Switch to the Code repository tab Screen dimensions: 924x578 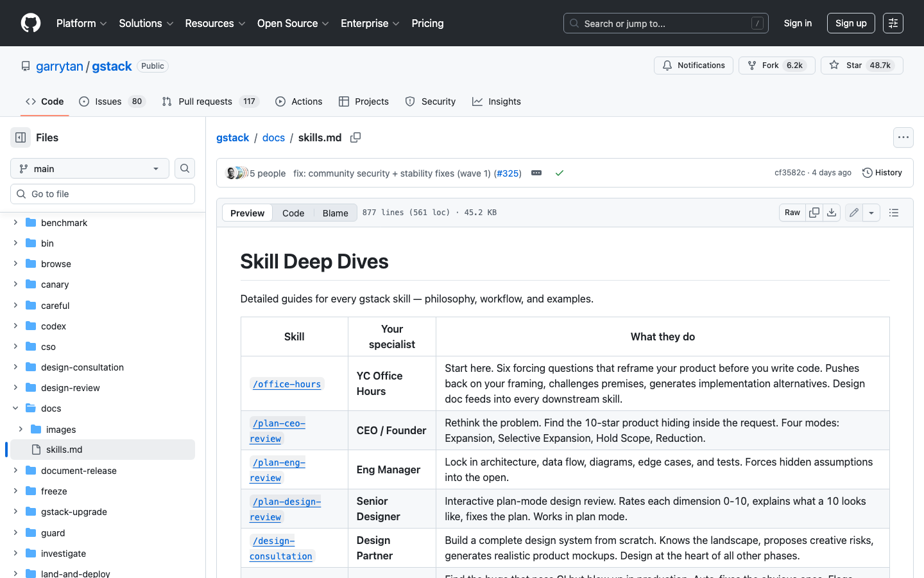[x=44, y=101]
